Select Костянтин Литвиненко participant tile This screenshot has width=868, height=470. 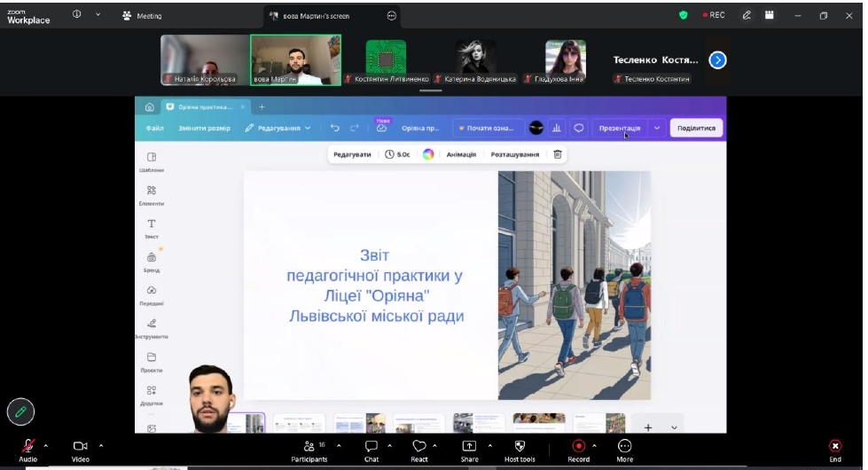click(x=387, y=61)
